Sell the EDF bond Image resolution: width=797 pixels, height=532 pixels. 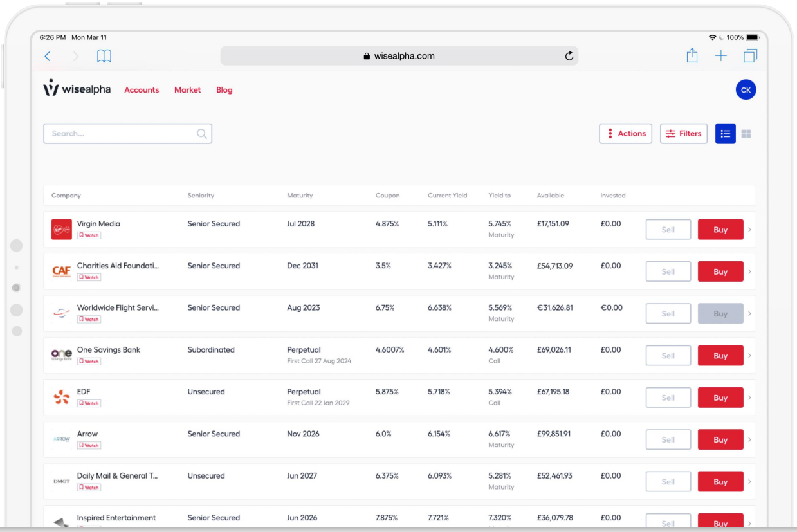point(668,398)
